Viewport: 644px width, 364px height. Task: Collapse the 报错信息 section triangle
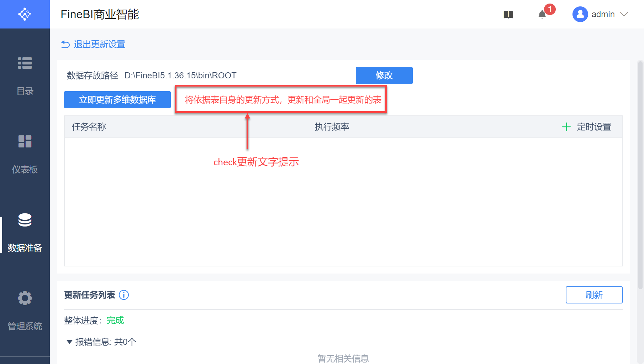(69, 342)
